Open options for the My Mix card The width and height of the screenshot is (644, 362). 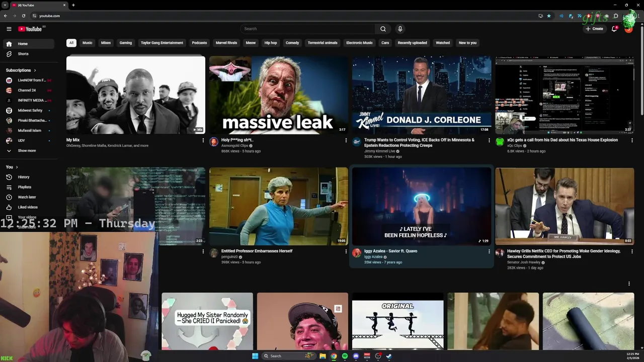[203, 141]
